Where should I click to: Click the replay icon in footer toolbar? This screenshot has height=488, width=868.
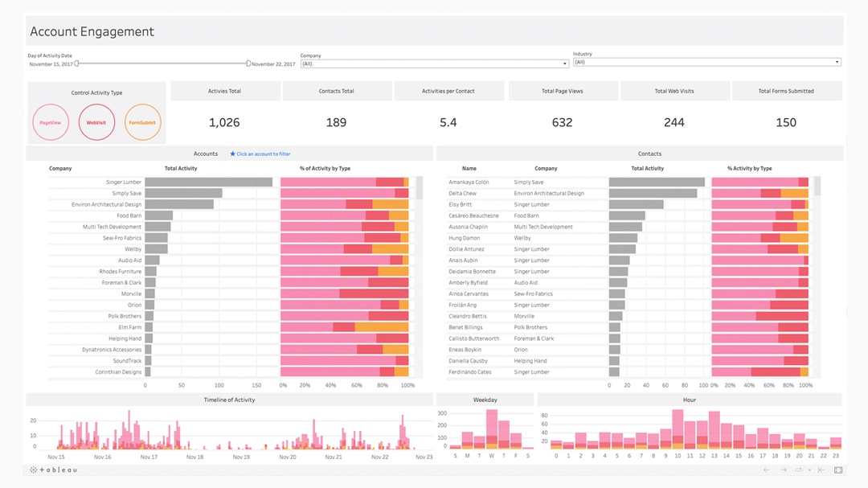799,470
